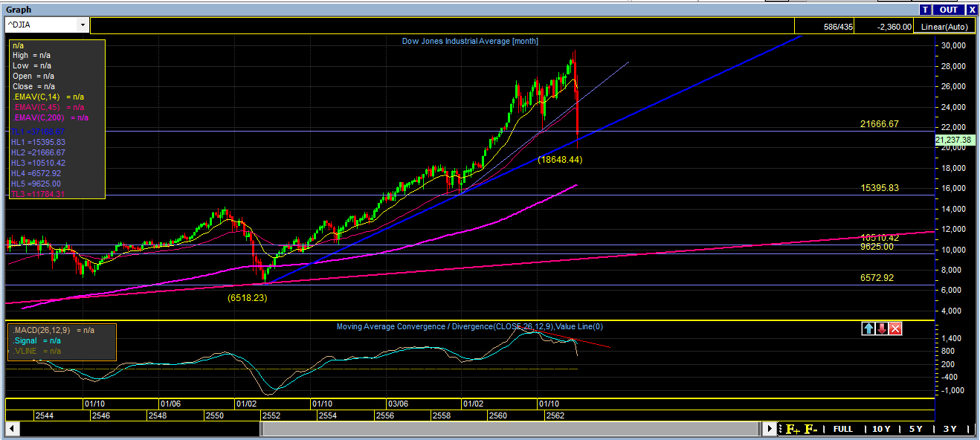
Task: Click the horizontal scrollbar thumb
Action: tap(510, 429)
